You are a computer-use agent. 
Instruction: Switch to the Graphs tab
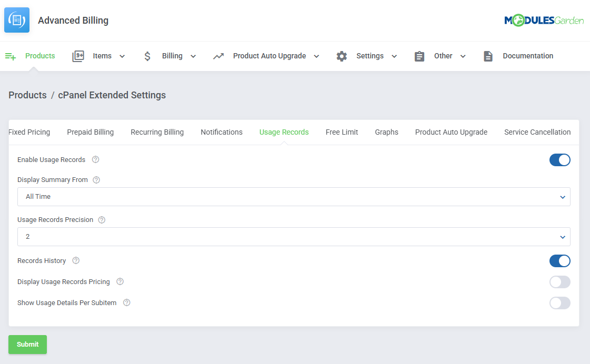(x=386, y=132)
